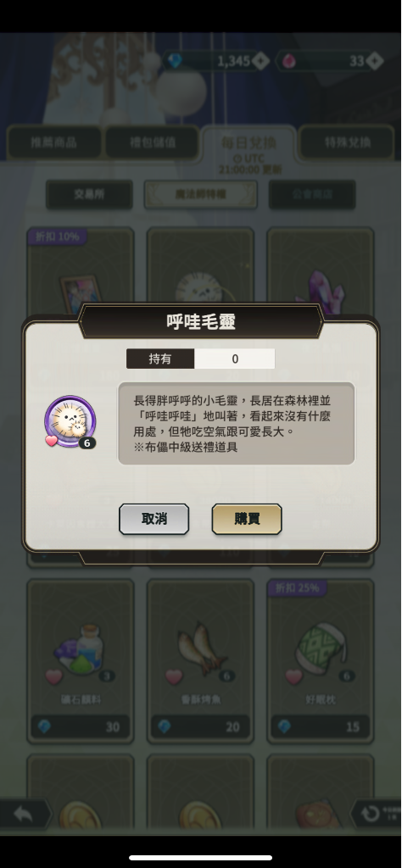Open the 公會商店 sub-tab

tap(312, 194)
